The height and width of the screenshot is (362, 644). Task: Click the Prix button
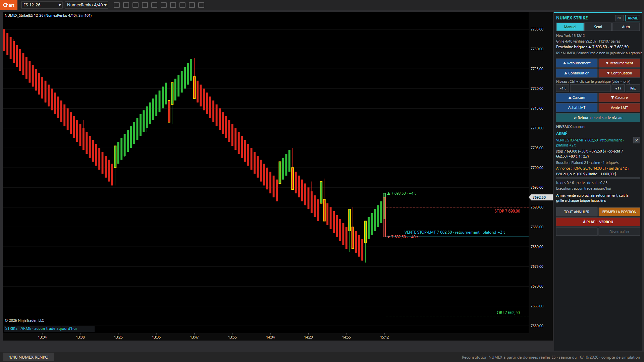(633, 88)
